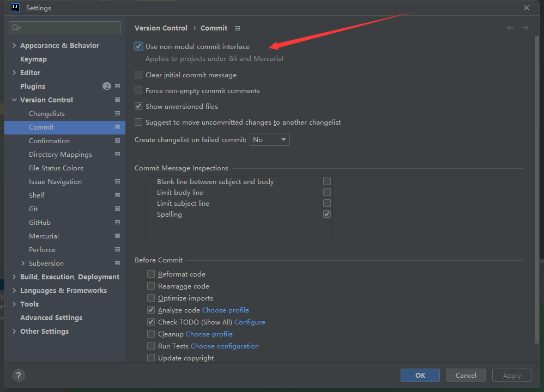
Task: Disable Use non-modal commit interface
Action: click(138, 46)
